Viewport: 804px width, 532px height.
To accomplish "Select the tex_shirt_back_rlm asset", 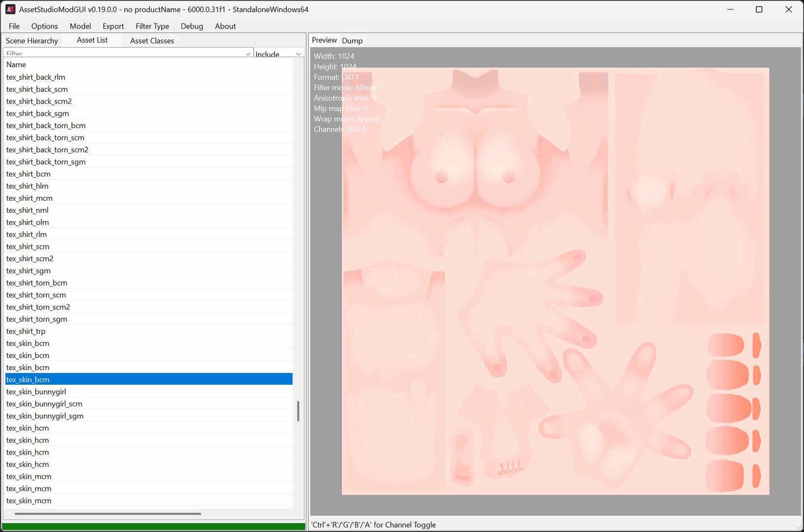I will (x=148, y=77).
